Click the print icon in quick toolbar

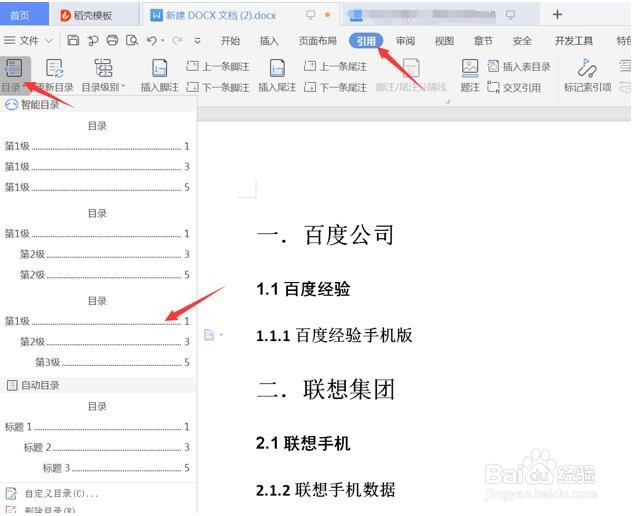point(112,40)
